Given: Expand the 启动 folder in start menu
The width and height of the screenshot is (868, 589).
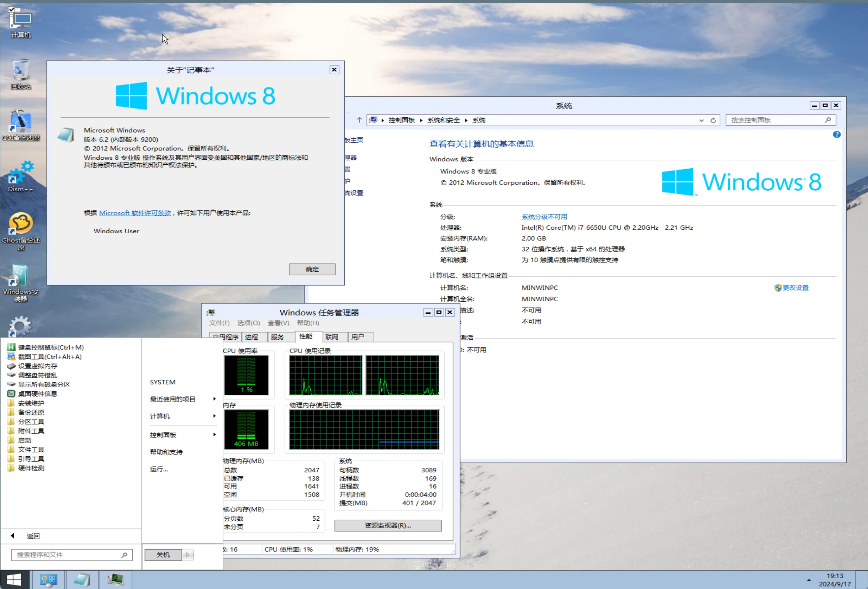Looking at the screenshot, I should [x=20, y=440].
